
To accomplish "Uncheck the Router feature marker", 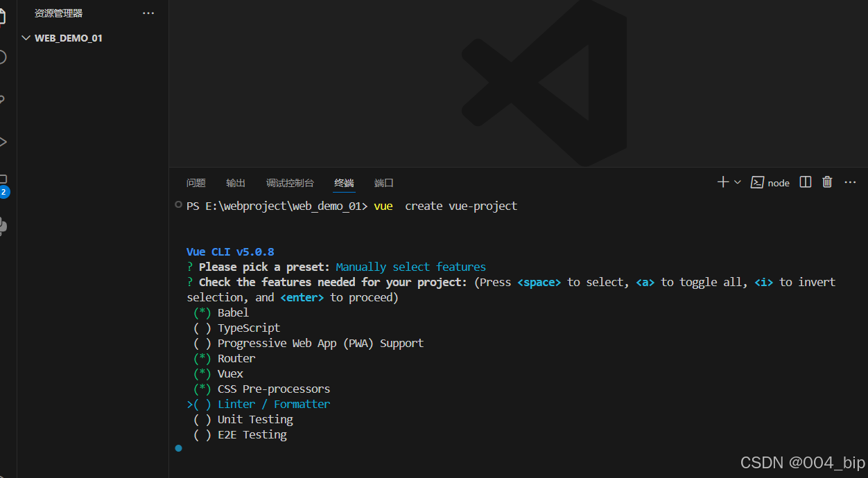I will (x=202, y=359).
